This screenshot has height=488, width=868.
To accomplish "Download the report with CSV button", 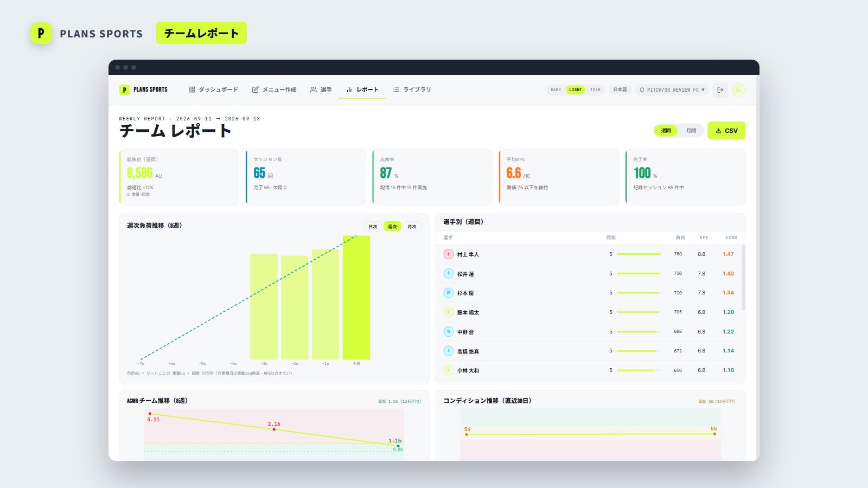I will coord(726,131).
